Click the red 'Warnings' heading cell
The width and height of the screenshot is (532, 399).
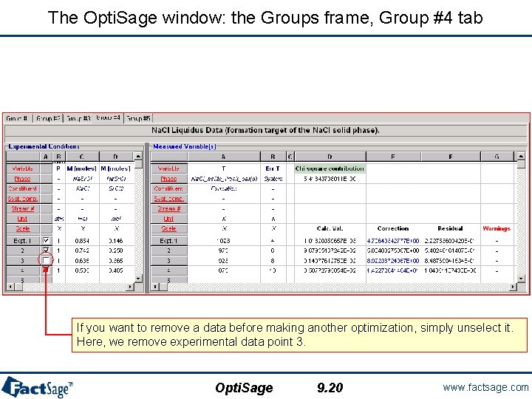pos(497,228)
